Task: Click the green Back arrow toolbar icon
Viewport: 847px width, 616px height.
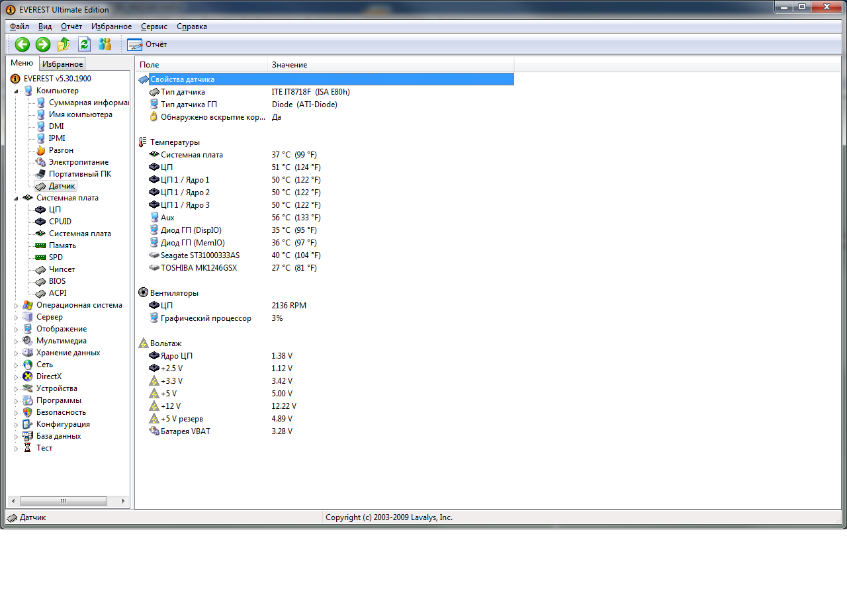Action: click(x=22, y=44)
